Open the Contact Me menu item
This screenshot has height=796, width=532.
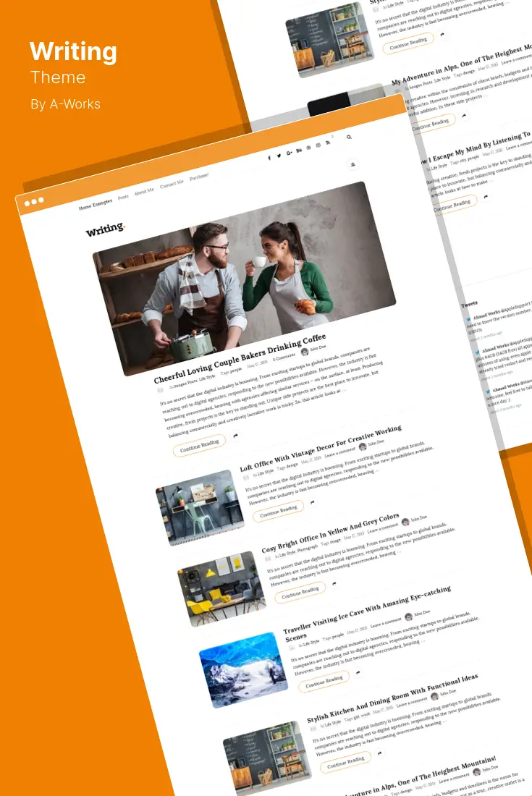click(x=172, y=185)
